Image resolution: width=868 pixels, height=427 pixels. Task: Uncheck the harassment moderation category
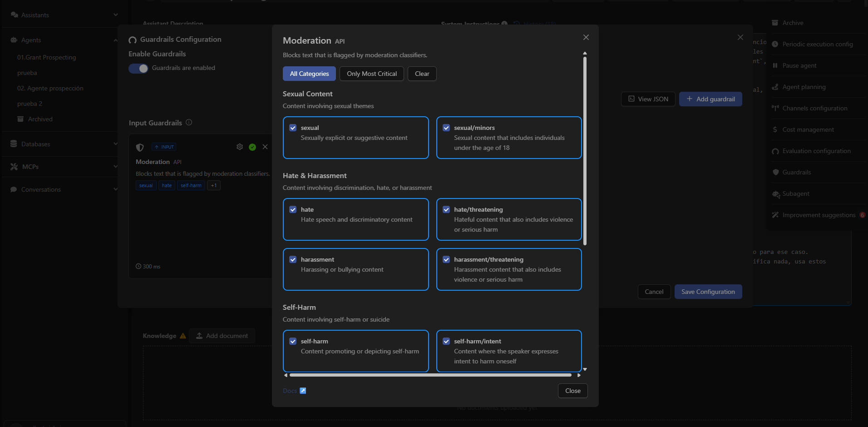point(293,259)
